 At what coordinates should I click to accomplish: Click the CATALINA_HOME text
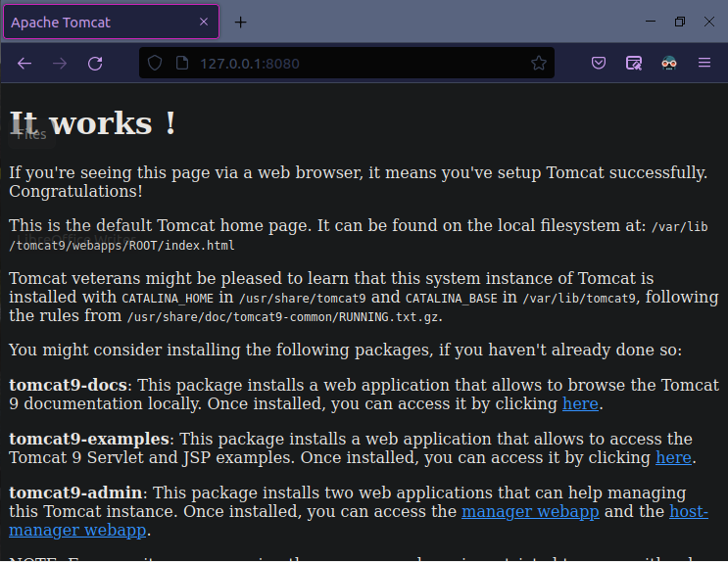click(x=168, y=299)
